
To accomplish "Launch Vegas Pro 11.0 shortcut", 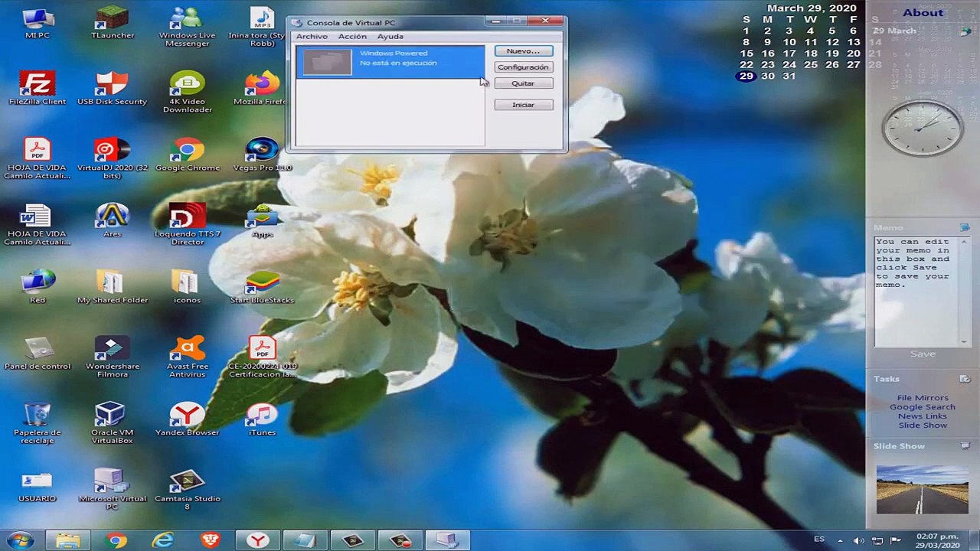I will (x=262, y=155).
